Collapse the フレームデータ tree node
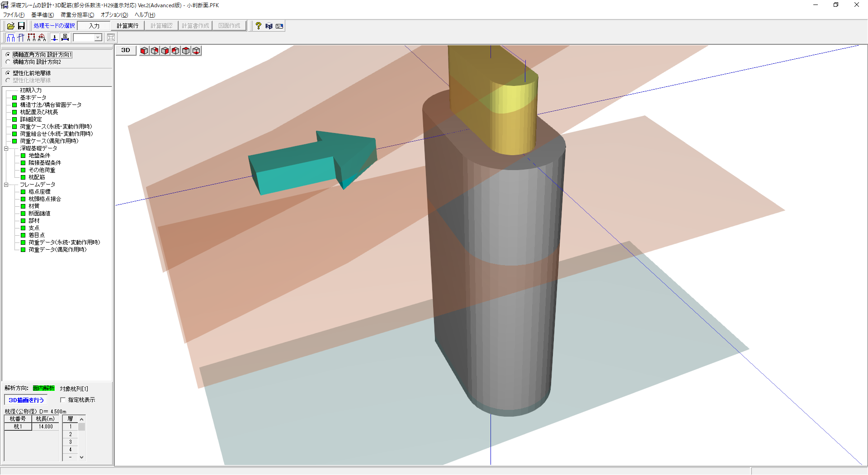The height and width of the screenshot is (475, 868). coord(6,185)
